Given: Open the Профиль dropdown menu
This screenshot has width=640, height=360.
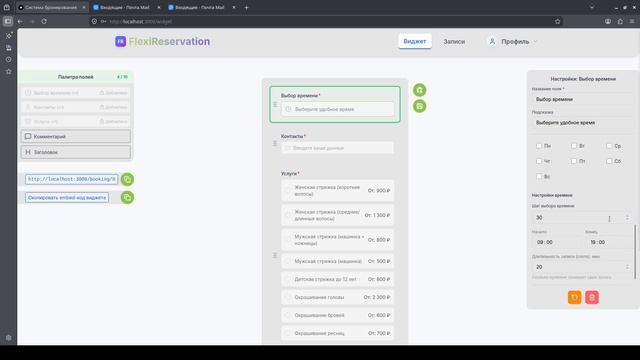Looking at the screenshot, I should point(513,41).
